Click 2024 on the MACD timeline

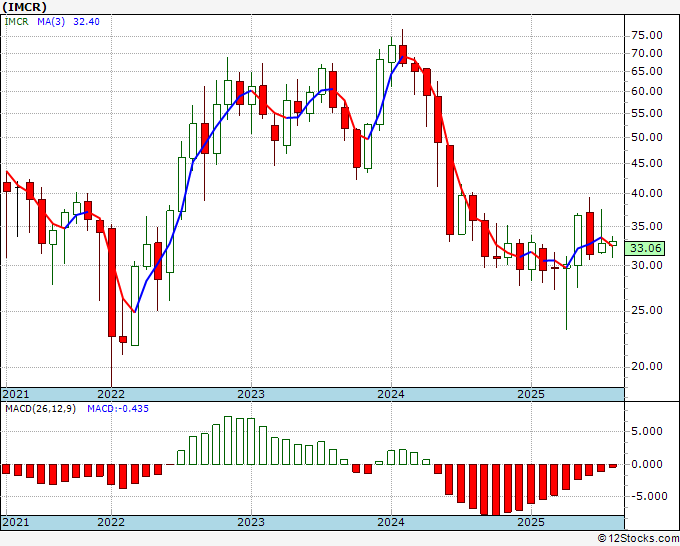pyautogui.click(x=391, y=522)
